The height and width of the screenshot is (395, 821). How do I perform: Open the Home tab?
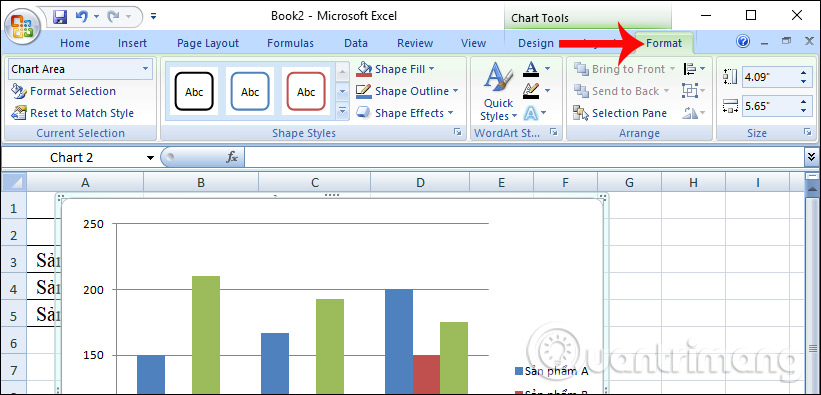75,43
